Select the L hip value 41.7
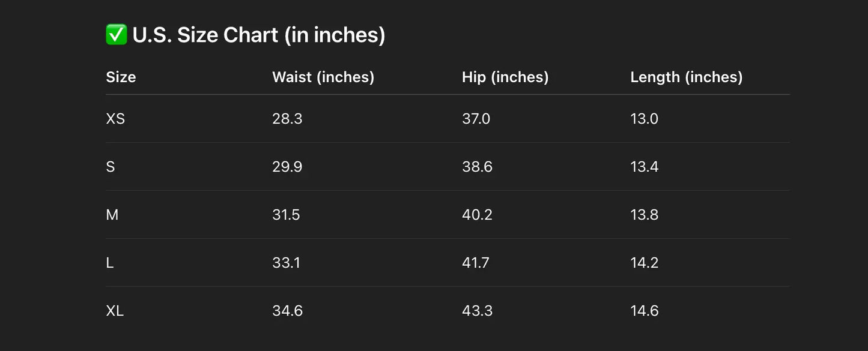This screenshot has width=868, height=351. click(x=475, y=263)
